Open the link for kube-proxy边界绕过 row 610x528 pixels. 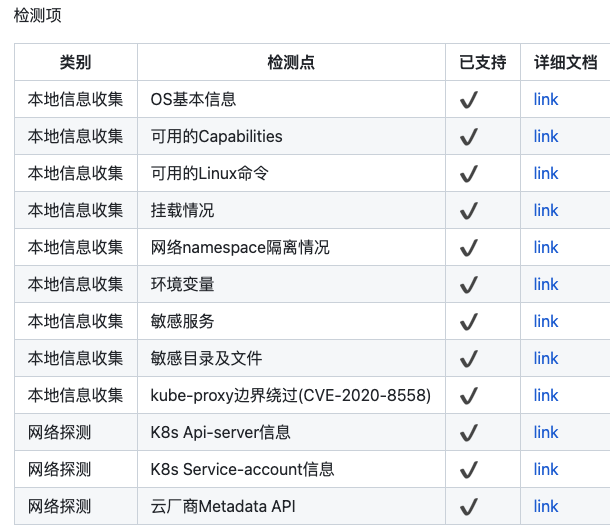(x=545, y=395)
